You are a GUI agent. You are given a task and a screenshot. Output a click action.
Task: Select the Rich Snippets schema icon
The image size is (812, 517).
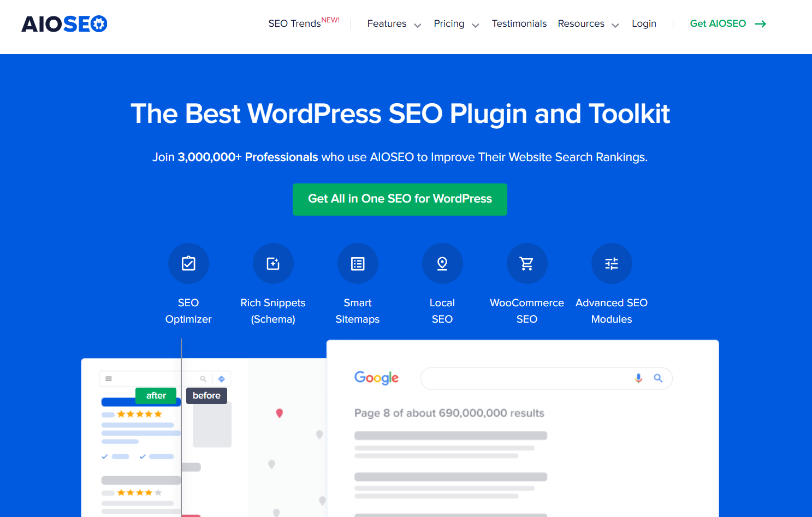273,264
